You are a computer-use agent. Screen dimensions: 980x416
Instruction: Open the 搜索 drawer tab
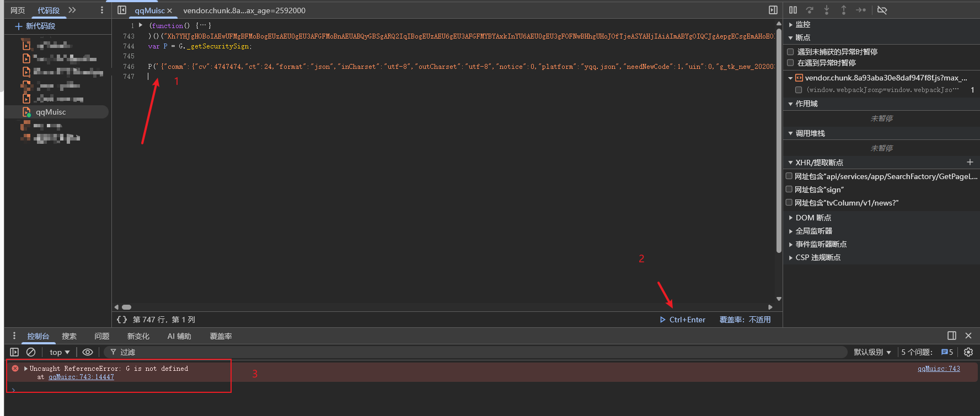(x=69, y=336)
